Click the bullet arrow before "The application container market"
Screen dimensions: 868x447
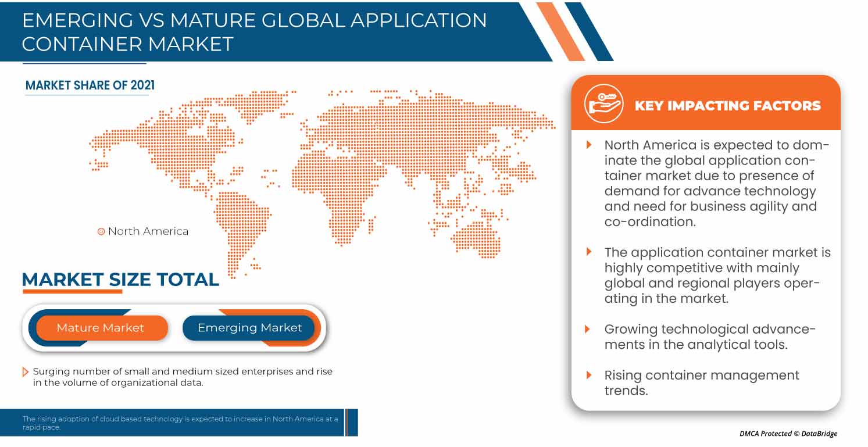[x=589, y=252]
